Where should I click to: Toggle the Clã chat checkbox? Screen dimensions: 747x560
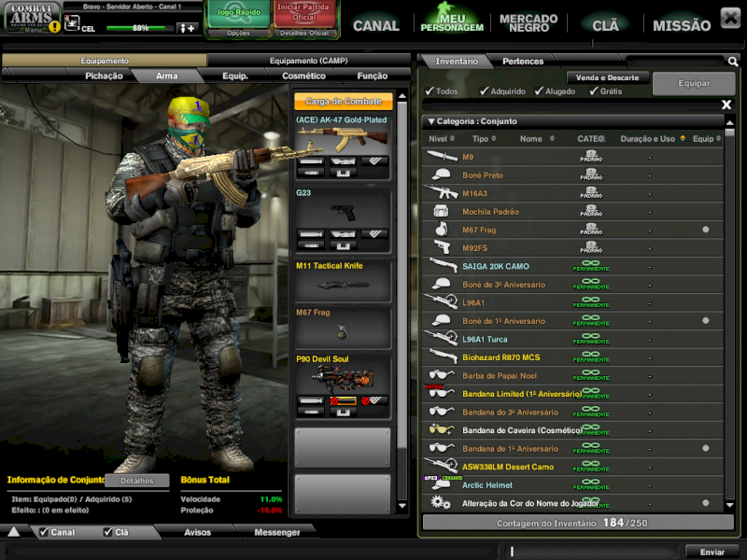coord(108,532)
